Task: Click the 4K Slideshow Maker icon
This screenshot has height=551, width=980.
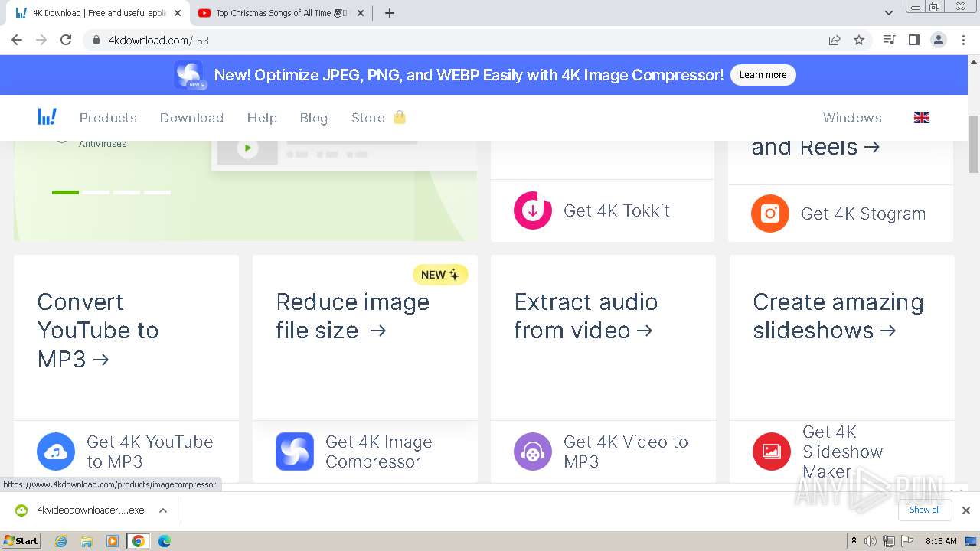Action: [x=772, y=452]
